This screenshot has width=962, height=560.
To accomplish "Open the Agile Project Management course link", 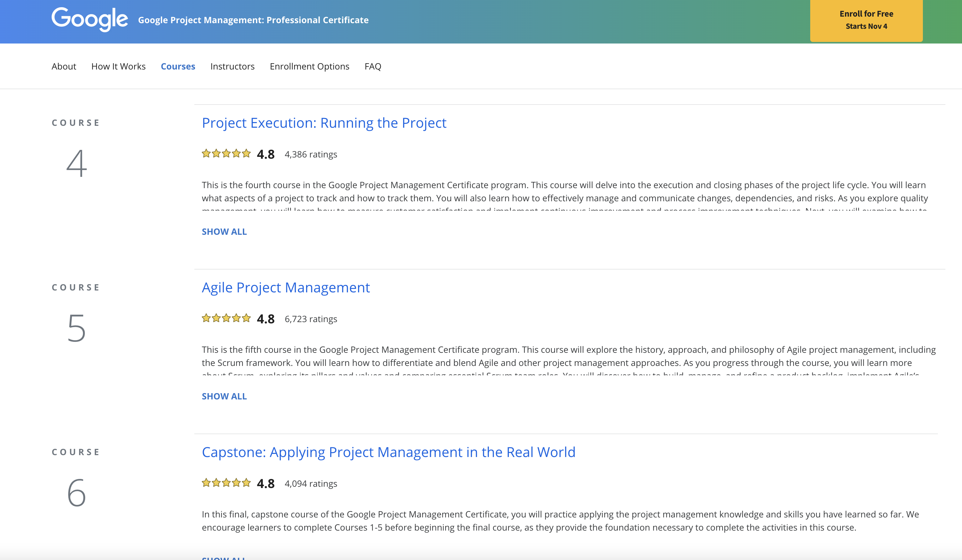I will 285,287.
